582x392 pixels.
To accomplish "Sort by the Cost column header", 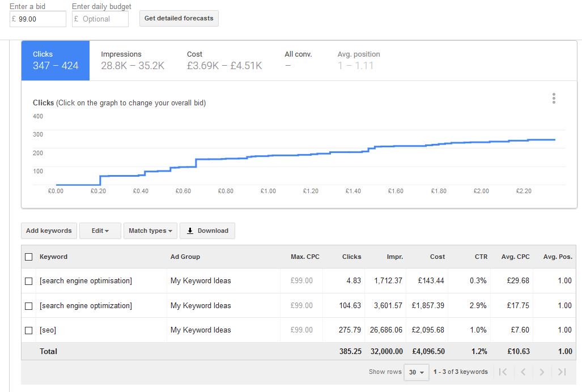I will pos(437,257).
